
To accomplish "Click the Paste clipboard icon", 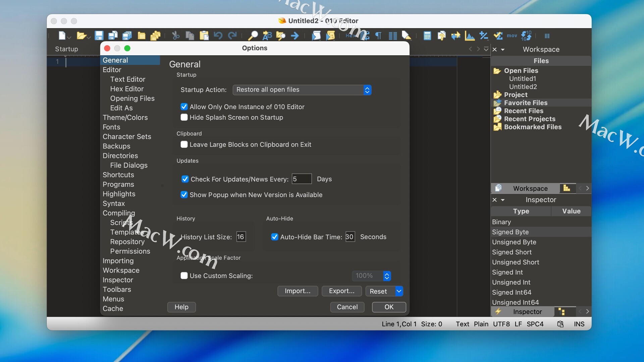I will [x=204, y=36].
